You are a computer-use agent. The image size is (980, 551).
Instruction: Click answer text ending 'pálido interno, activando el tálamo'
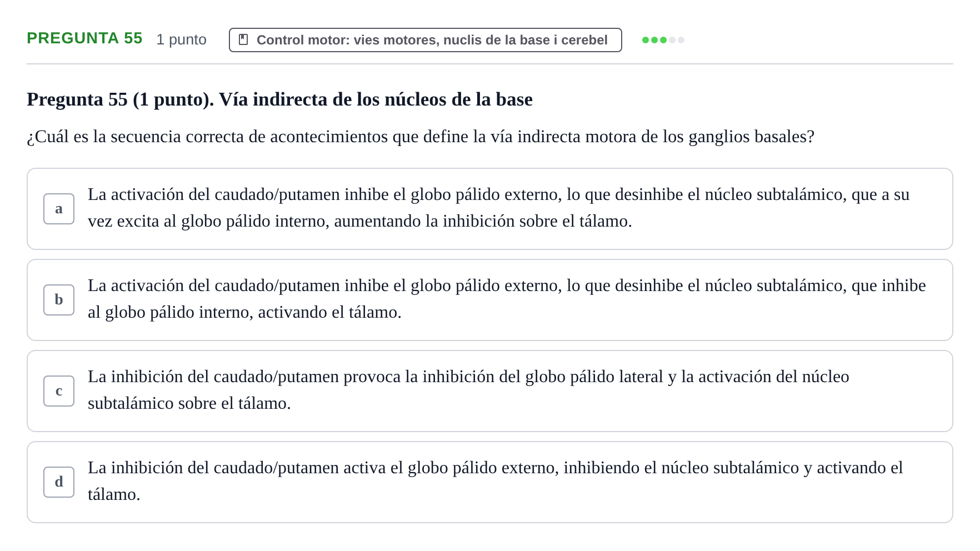tap(507, 299)
